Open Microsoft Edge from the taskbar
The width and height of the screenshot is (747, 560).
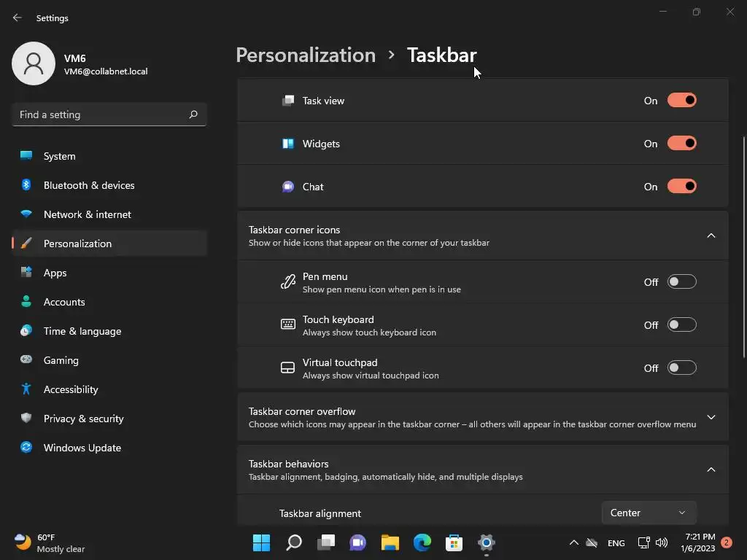coord(422,542)
